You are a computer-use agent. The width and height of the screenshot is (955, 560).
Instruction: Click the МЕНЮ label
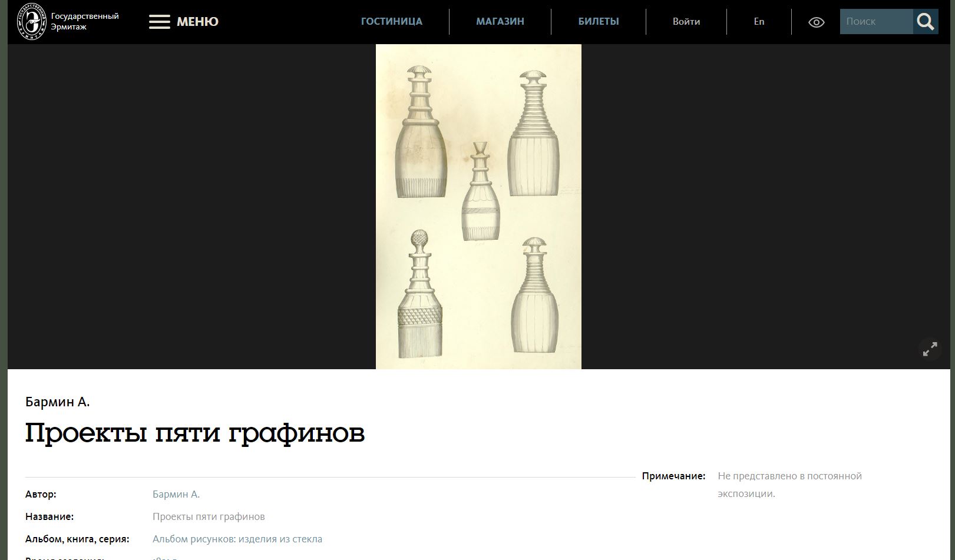tap(197, 22)
